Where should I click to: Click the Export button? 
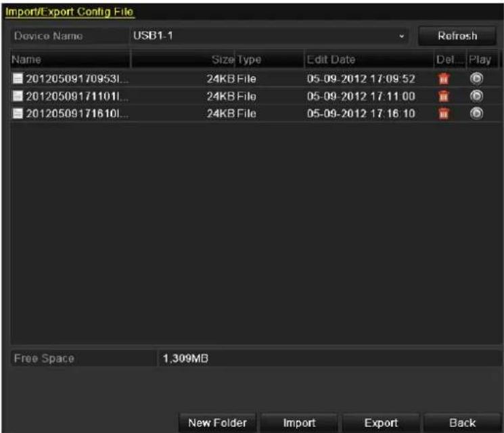pyautogui.click(x=381, y=423)
